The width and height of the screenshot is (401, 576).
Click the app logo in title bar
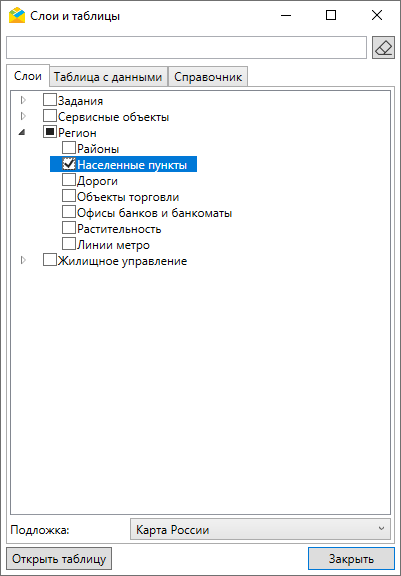pyautogui.click(x=17, y=16)
